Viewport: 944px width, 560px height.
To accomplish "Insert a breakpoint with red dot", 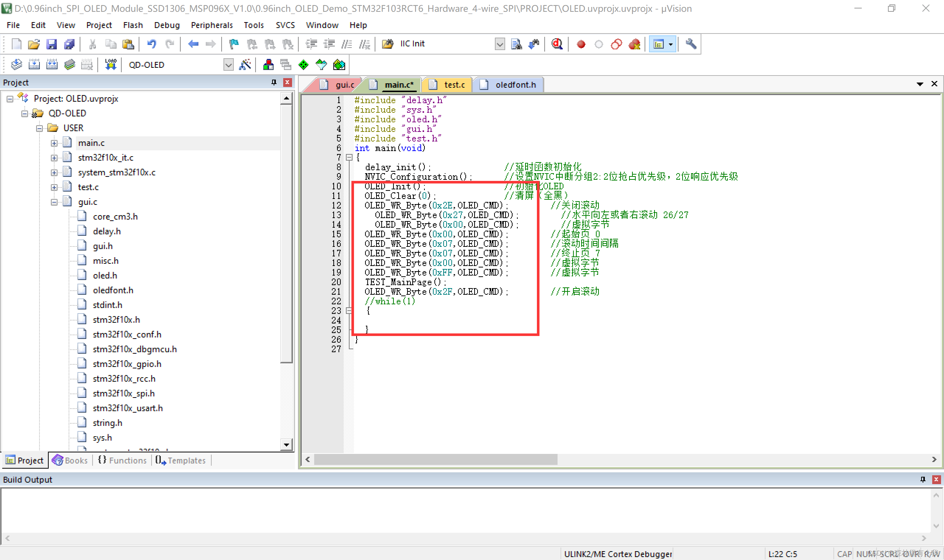I will tap(581, 44).
